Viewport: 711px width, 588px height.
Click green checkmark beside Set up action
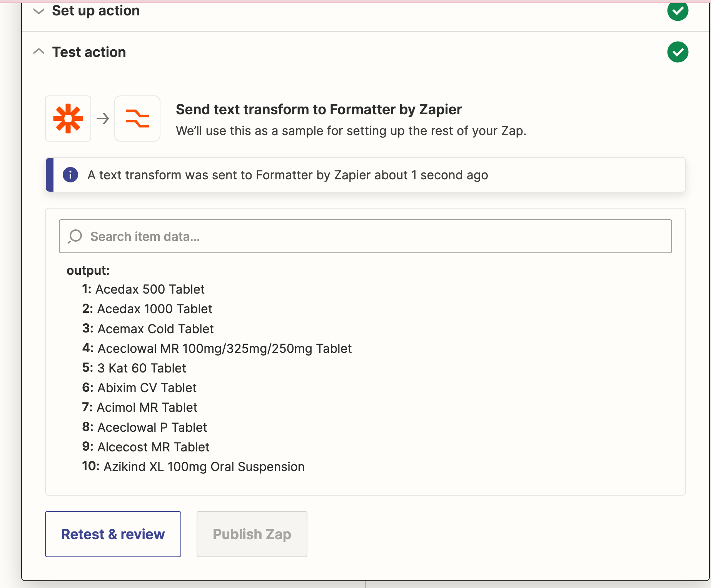click(678, 10)
